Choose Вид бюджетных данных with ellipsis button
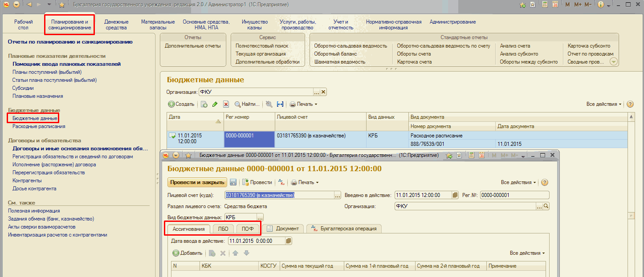The image size is (644, 277). click(260, 217)
